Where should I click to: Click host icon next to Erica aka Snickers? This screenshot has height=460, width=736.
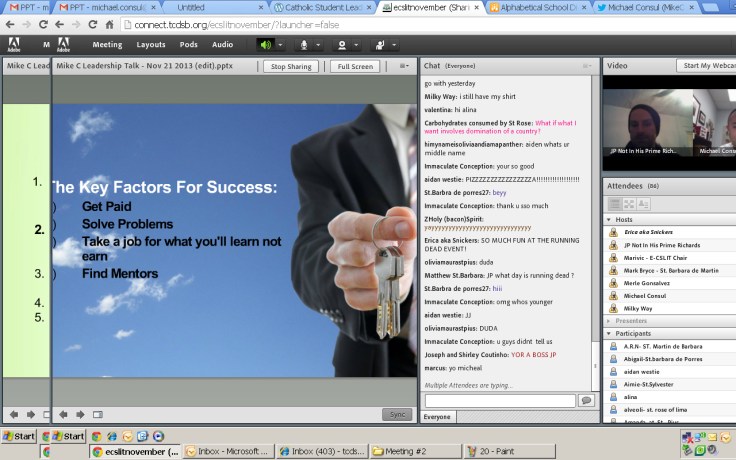(613, 232)
